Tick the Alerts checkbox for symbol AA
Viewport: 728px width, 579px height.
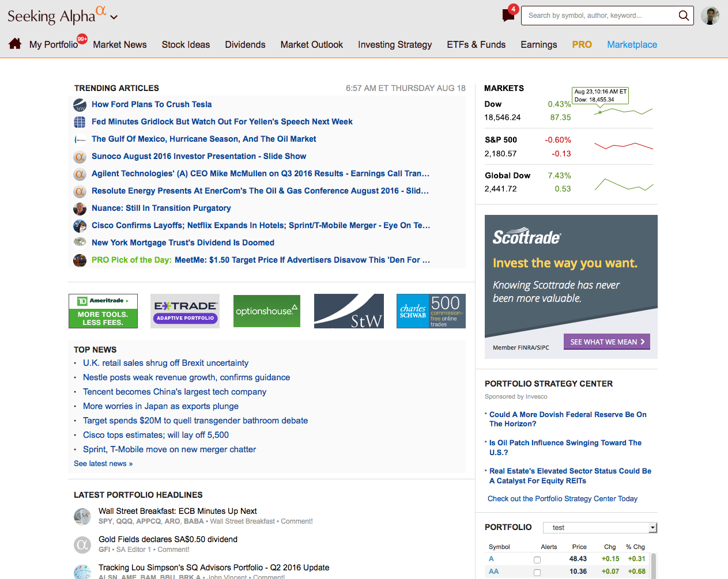(x=537, y=573)
